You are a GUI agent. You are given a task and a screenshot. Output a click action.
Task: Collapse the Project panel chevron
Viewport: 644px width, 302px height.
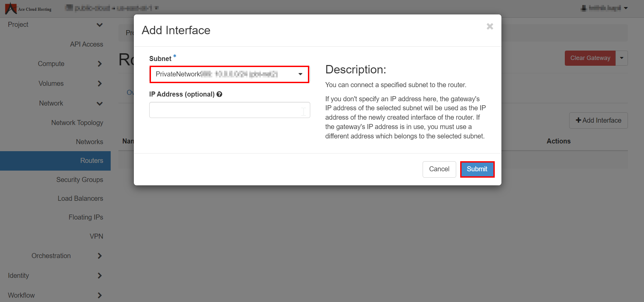coord(100,25)
